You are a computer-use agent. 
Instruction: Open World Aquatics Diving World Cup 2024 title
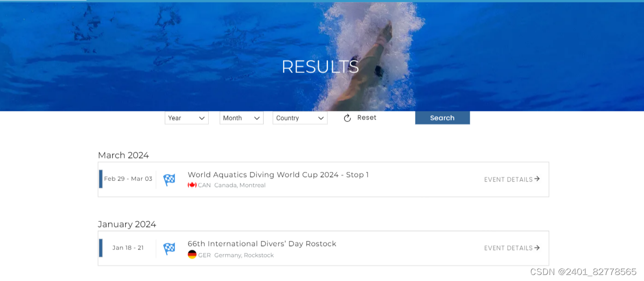(278, 174)
